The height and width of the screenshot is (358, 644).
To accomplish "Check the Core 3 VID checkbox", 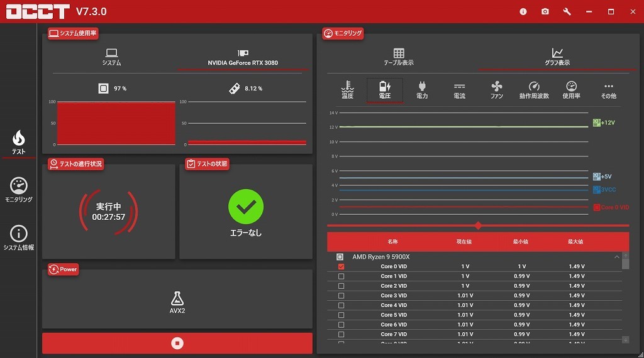I will tap(341, 296).
